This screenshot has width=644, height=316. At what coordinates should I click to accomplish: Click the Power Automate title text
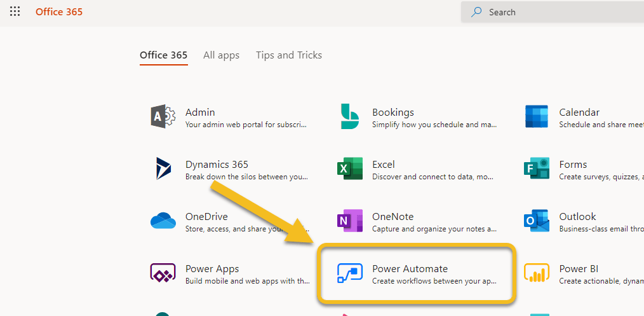[410, 269]
